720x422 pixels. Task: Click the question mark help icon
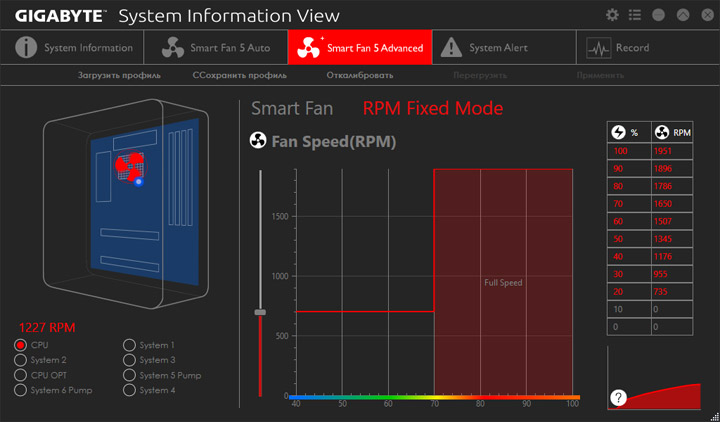click(x=619, y=397)
